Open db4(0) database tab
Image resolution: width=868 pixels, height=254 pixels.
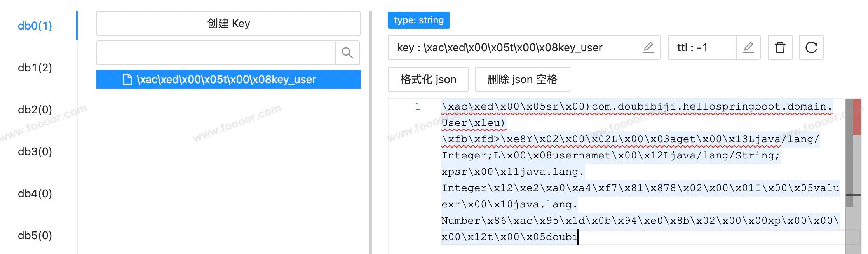click(x=35, y=193)
